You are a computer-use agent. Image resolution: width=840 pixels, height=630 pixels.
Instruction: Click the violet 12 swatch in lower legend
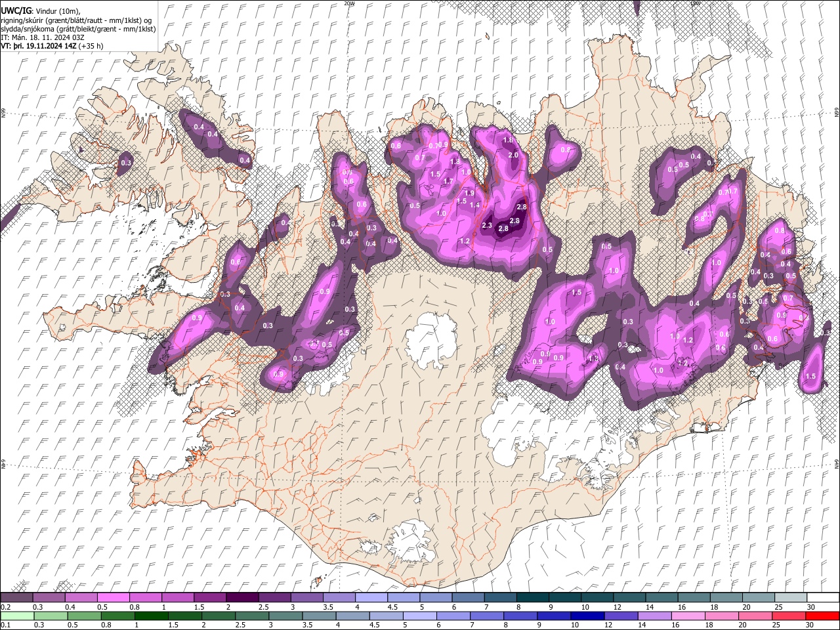click(621, 616)
